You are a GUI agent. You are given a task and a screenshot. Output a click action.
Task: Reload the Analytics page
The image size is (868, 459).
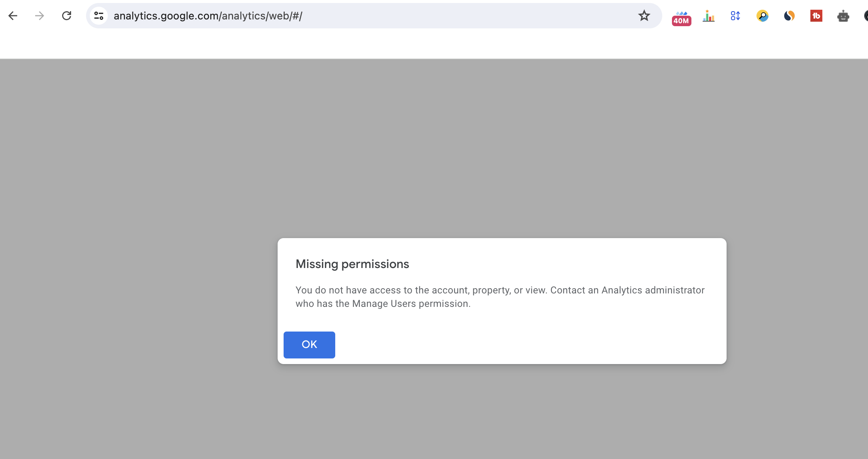(x=67, y=16)
